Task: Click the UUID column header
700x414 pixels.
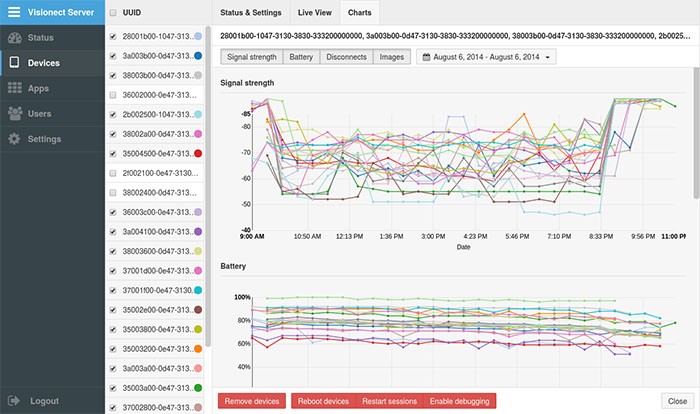Action: point(132,13)
